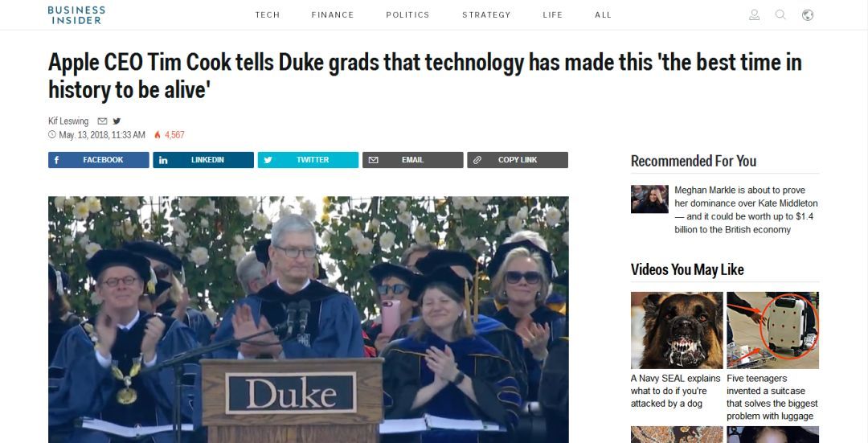Expand the All sections menu
Image resolution: width=868 pixels, height=443 pixels.
[x=603, y=14]
